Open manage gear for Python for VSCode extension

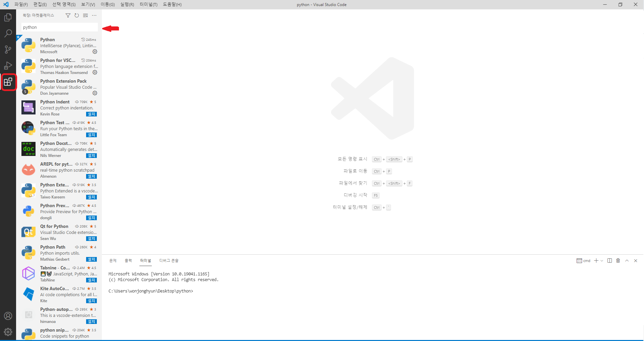95,72
